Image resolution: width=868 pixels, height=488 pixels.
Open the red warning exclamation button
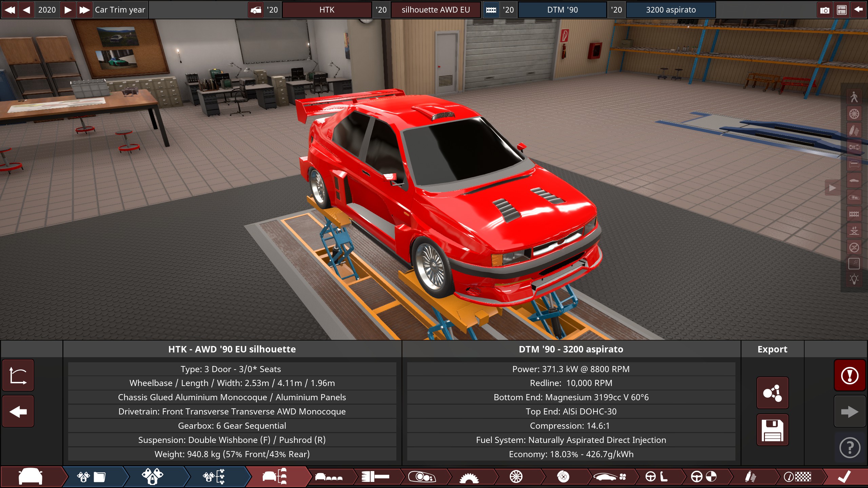coord(850,375)
